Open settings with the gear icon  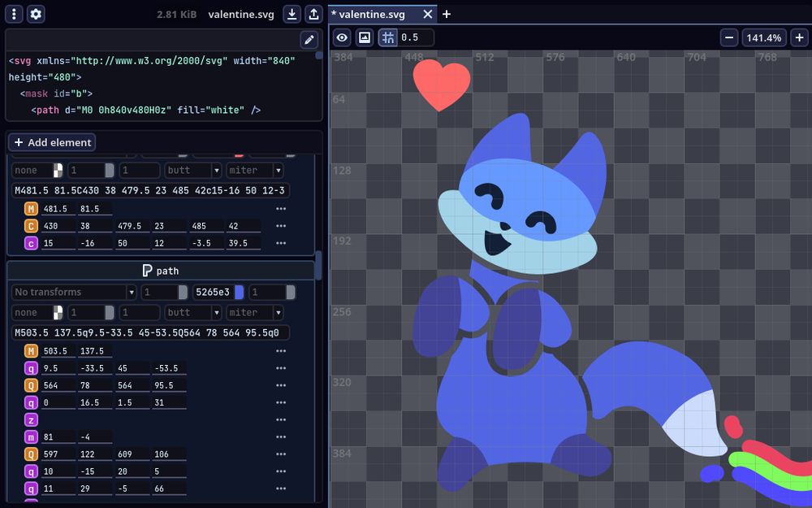36,14
